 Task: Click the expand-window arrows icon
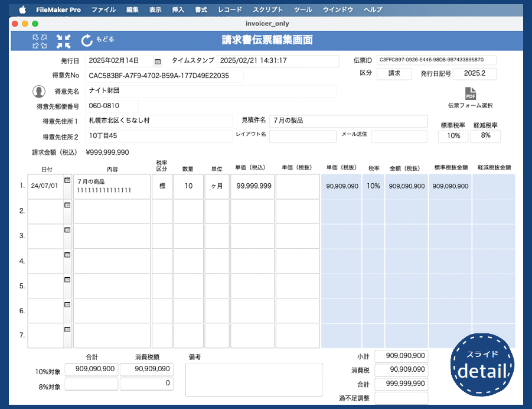(x=40, y=41)
